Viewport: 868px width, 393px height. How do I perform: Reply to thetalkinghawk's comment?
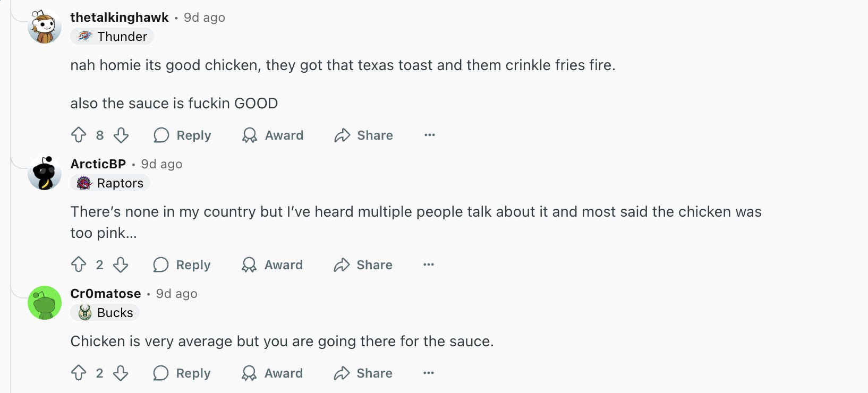pos(182,135)
